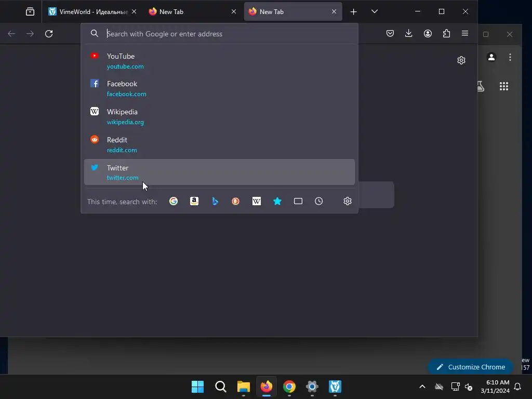Search history via clock icon
This screenshot has height=399, width=532.
click(x=319, y=201)
